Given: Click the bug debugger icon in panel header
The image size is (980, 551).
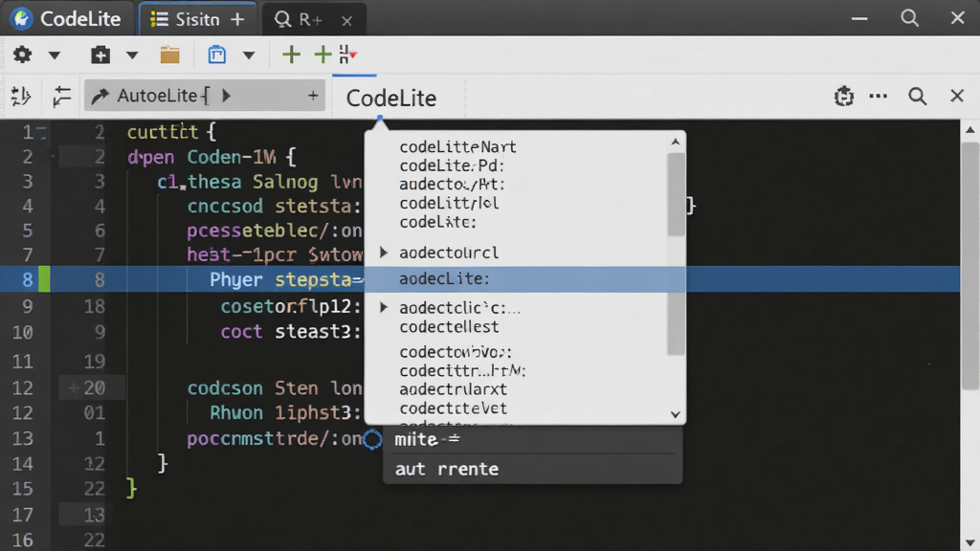Looking at the screenshot, I should tap(844, 97).
